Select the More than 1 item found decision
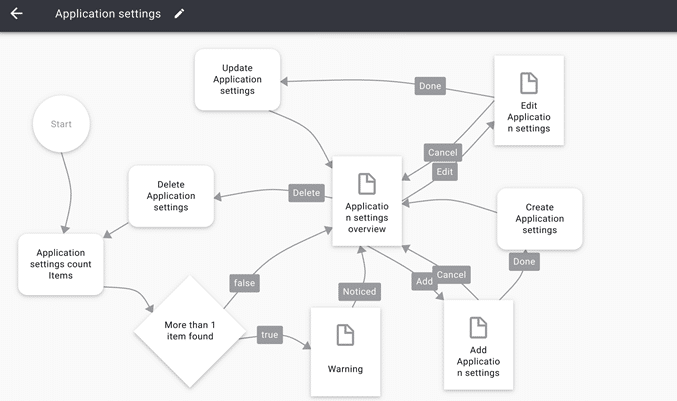677x401 pixels. tap(190, 331)
